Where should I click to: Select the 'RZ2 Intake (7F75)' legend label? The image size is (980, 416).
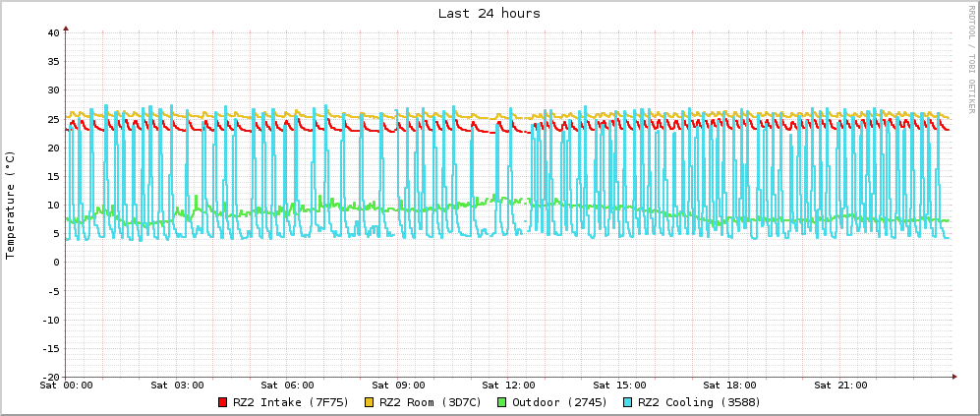(x=291, y=402)
